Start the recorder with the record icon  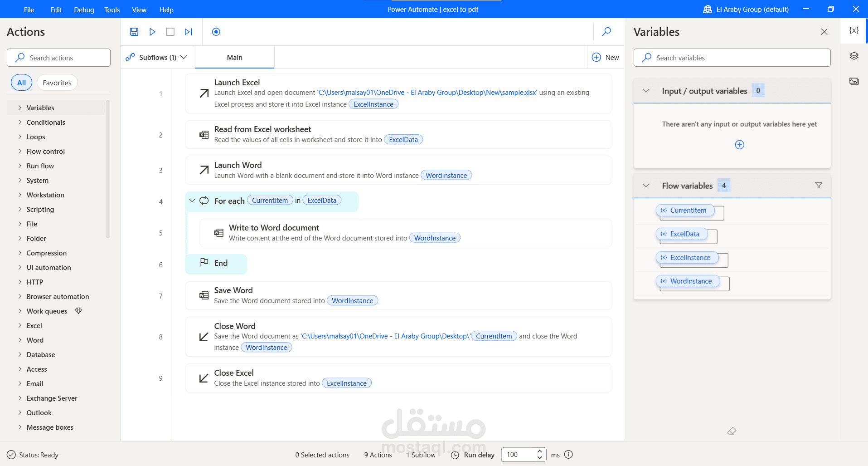click(216, 32)
